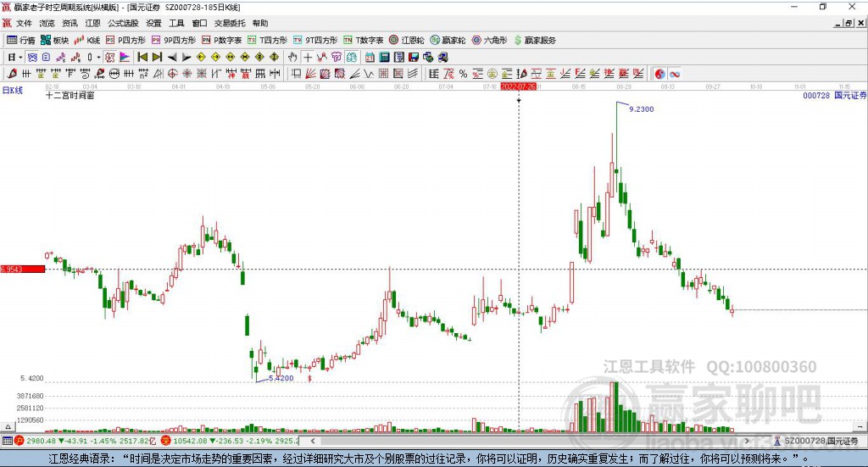Screen dimensions: 868x467
Task: Launch the 赢家轮 wheel tool
Action: [448, 41]
